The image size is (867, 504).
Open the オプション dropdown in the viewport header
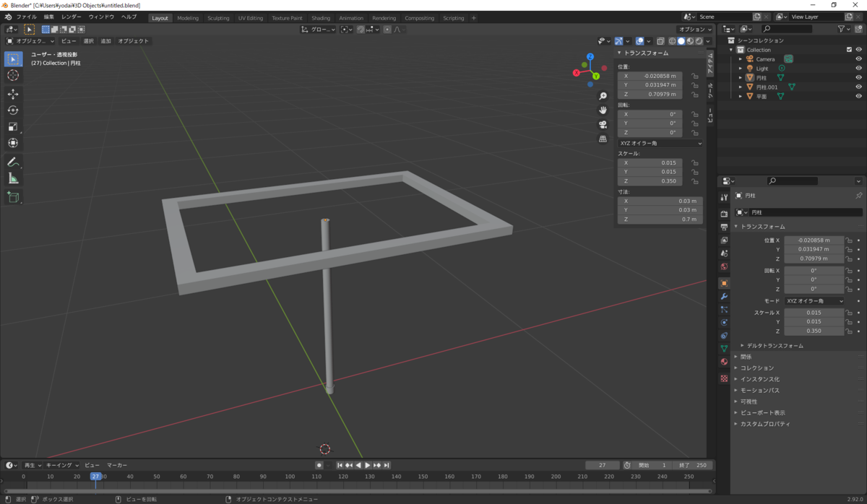[x=696, y=30]
